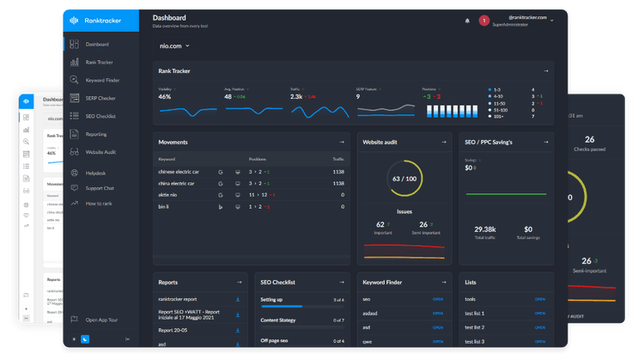This screenshot has height=354, width=644.
Task: Expand the SuperAdministrator account menu
Action: tap(551, 20)
